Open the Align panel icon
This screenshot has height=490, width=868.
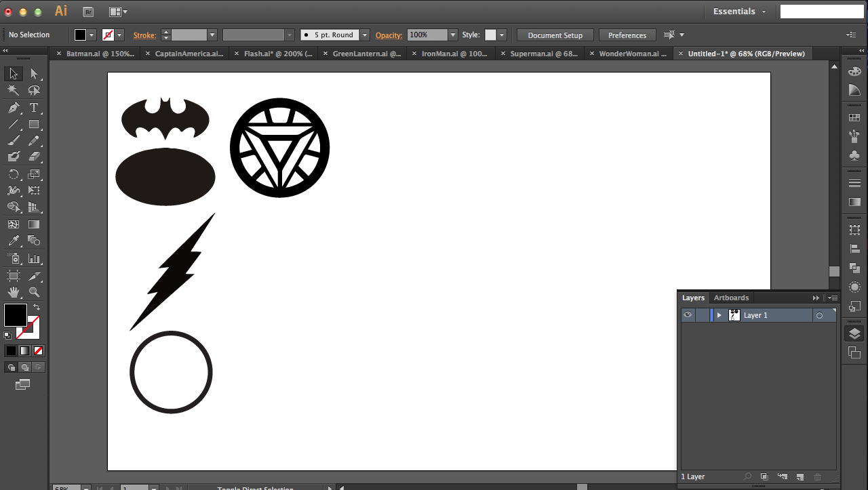[854, 249]
